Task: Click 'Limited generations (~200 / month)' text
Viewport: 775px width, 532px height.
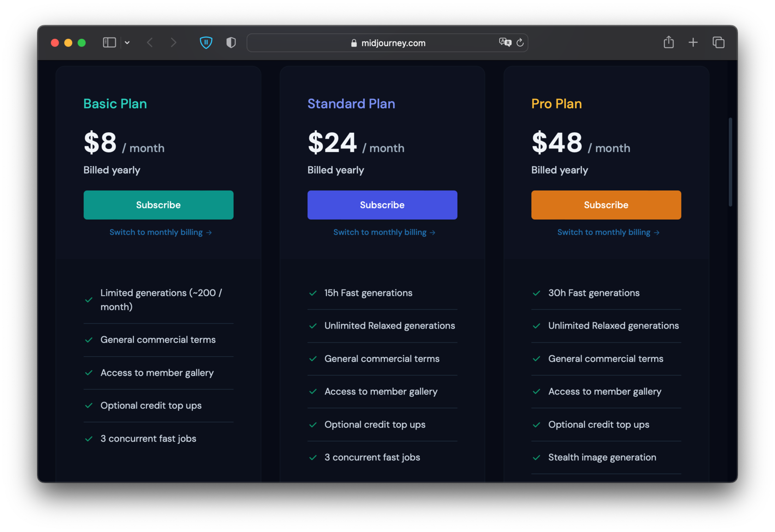Action: click(x=161, y=300)
